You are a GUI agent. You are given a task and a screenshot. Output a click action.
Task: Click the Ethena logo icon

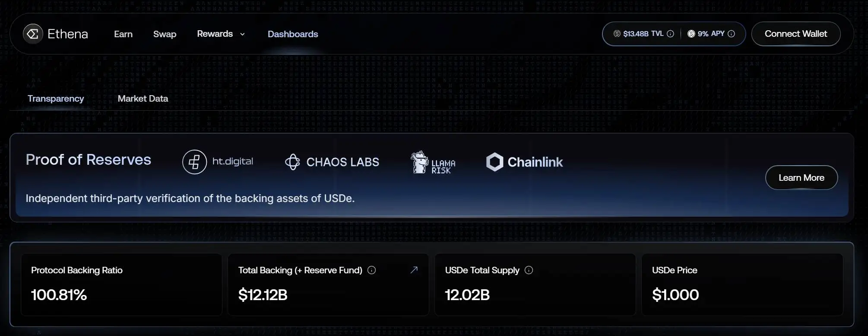click(33, 34)
